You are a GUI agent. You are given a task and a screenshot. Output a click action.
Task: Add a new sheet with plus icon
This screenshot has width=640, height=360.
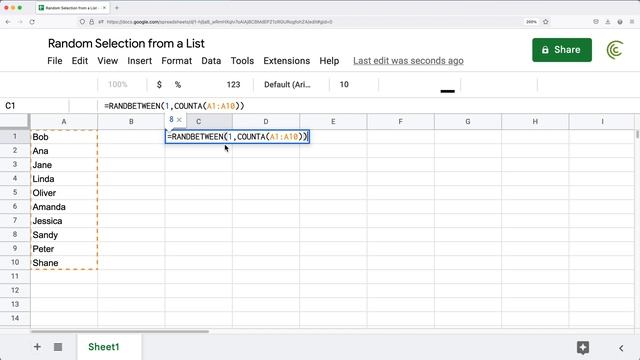pos(37,347)
